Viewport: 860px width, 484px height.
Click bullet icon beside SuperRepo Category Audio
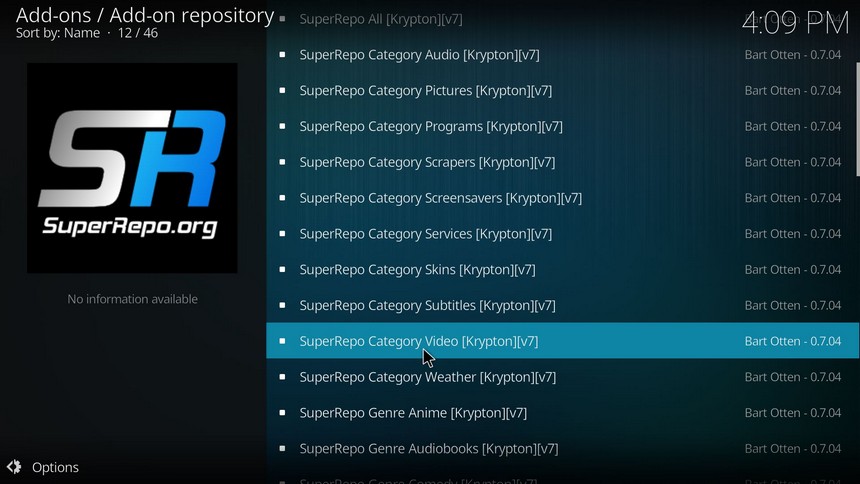(282, 55)
